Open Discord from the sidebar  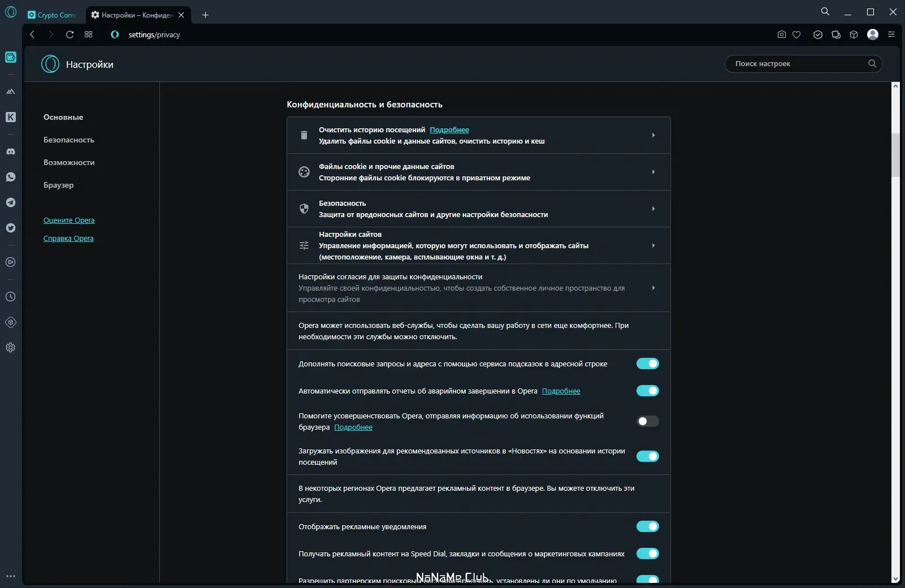(11, 152)
